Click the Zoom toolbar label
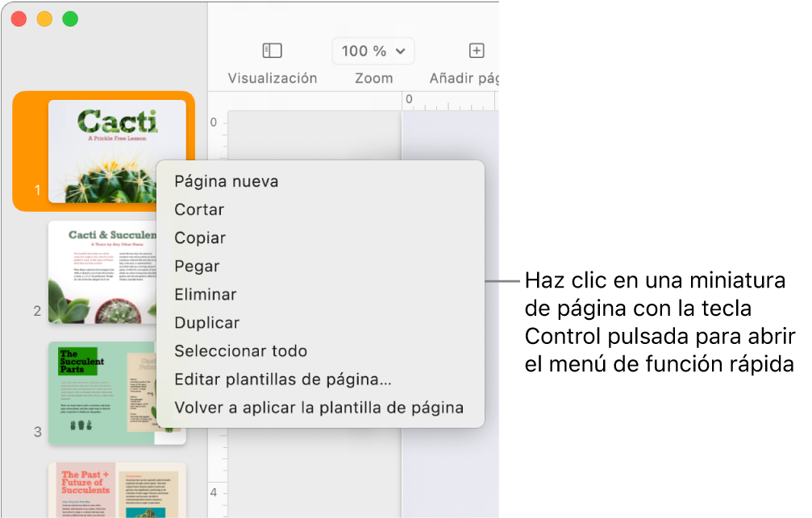 (x=373, y=78)
